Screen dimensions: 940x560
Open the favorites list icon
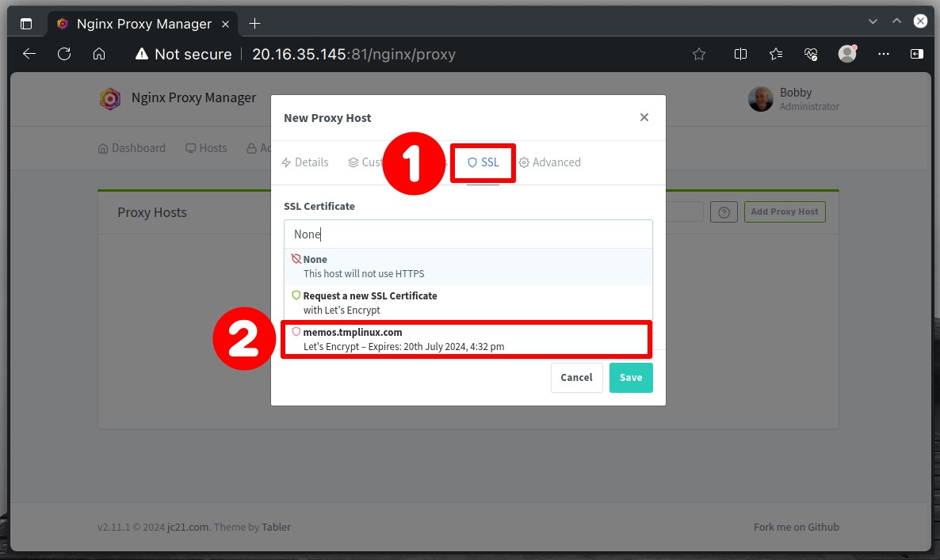pos(776,55)
